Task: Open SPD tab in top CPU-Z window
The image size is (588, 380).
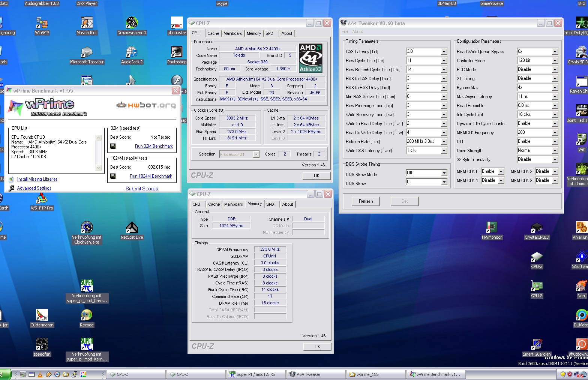Action: point(269,33)
